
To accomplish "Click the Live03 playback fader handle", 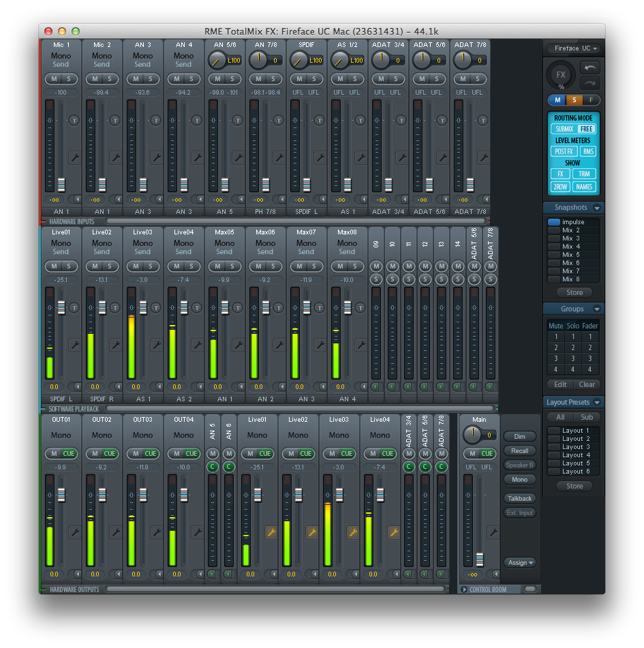I will 143,307.
